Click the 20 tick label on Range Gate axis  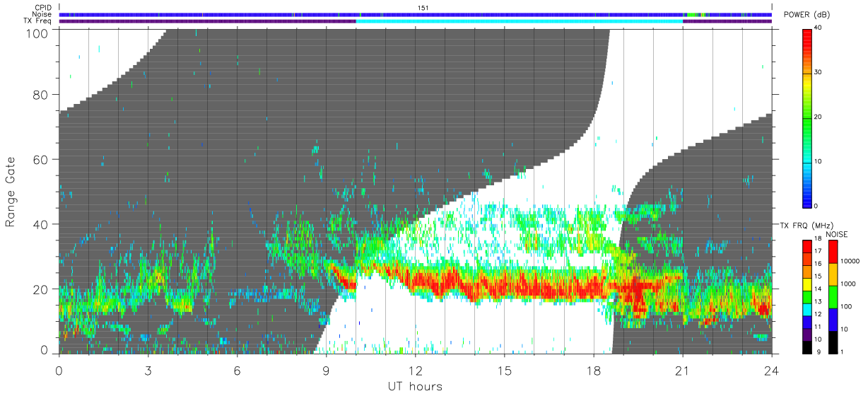(x=40, y=289)
